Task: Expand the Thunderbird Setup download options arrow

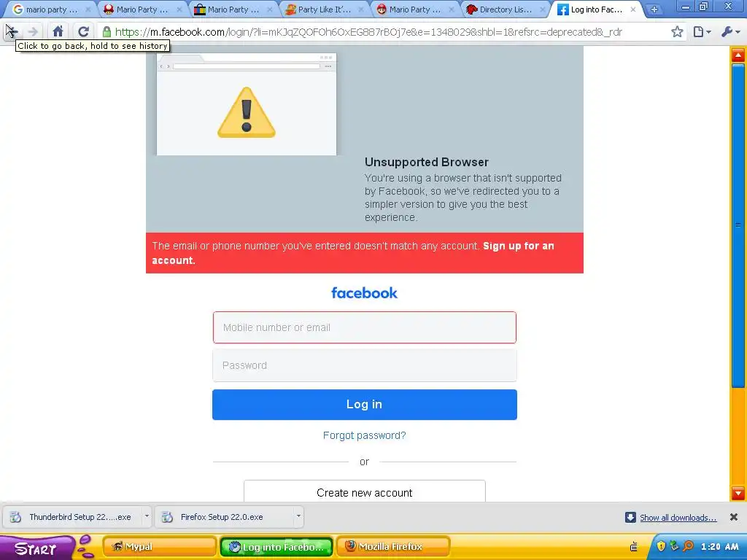Action: coord(147,516)
